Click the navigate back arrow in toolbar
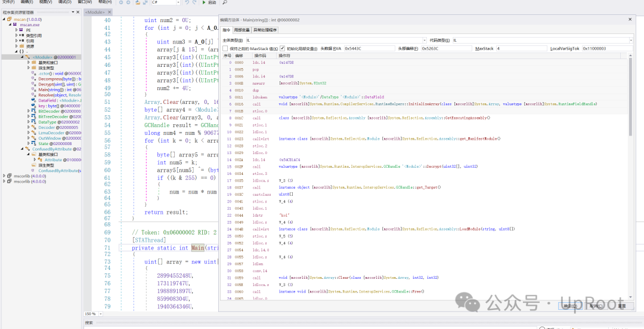The image size is (644, 329). (121, 2)
